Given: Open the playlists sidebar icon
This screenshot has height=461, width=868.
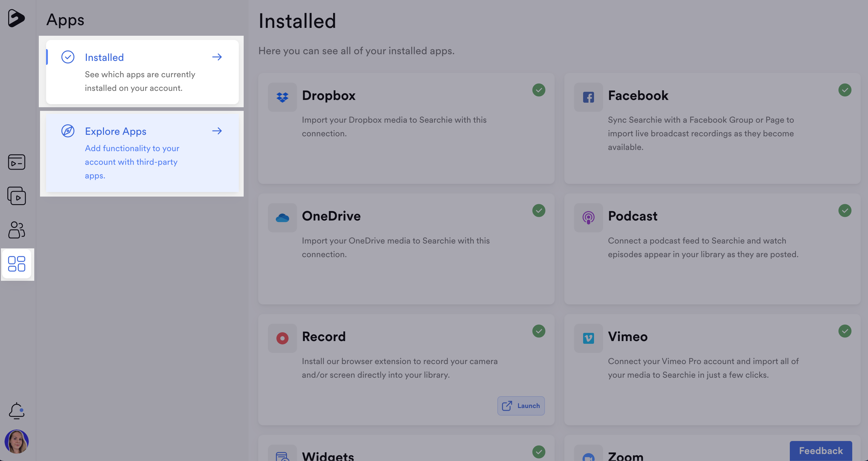Looking at the screenshot, I should point(16,196).
